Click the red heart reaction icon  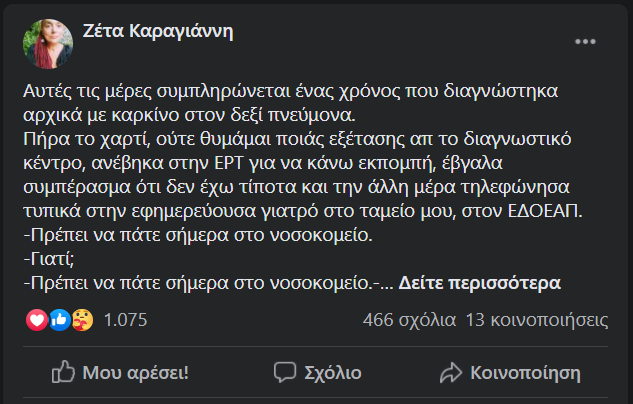click(x=37, y=320)
